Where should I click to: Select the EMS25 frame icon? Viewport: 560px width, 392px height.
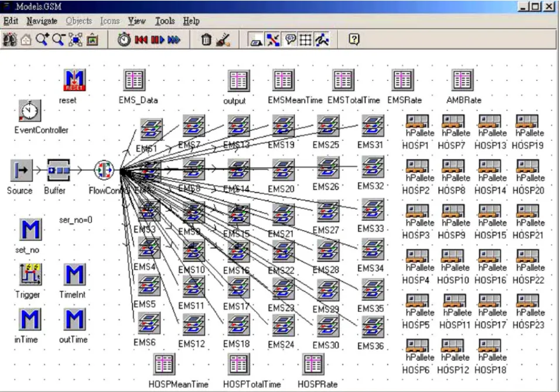click(x=328, y=125)
